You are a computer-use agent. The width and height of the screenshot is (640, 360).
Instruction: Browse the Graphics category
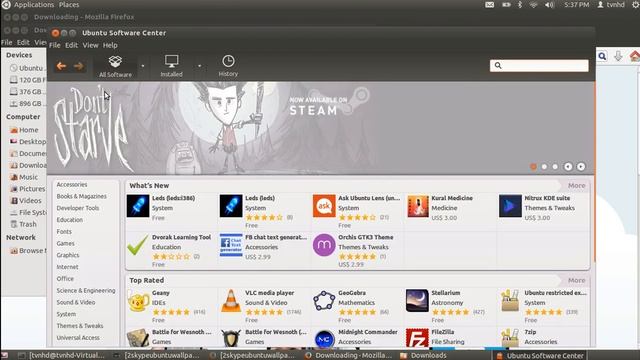tap(68, 255)
